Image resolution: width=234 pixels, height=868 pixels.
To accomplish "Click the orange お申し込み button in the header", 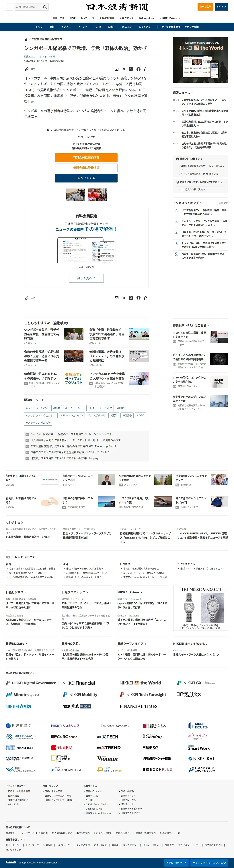I will pyautogui.click(x=205, y=7).
